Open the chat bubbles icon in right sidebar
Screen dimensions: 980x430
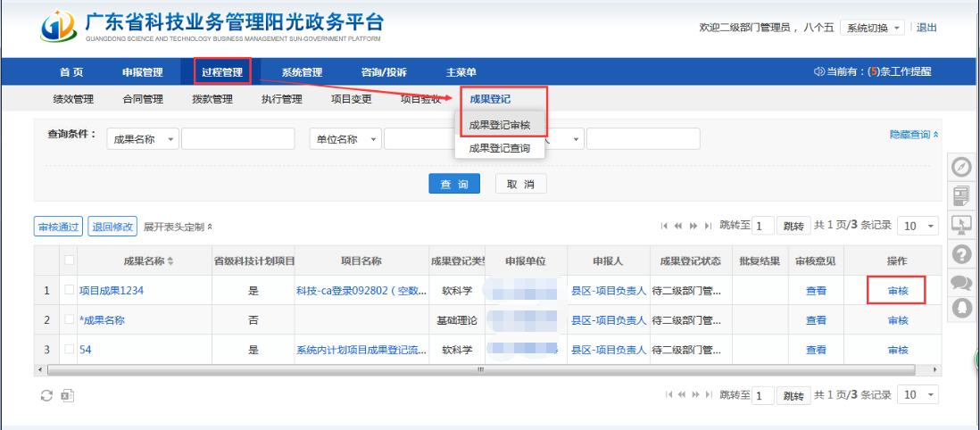click(961, 282)
